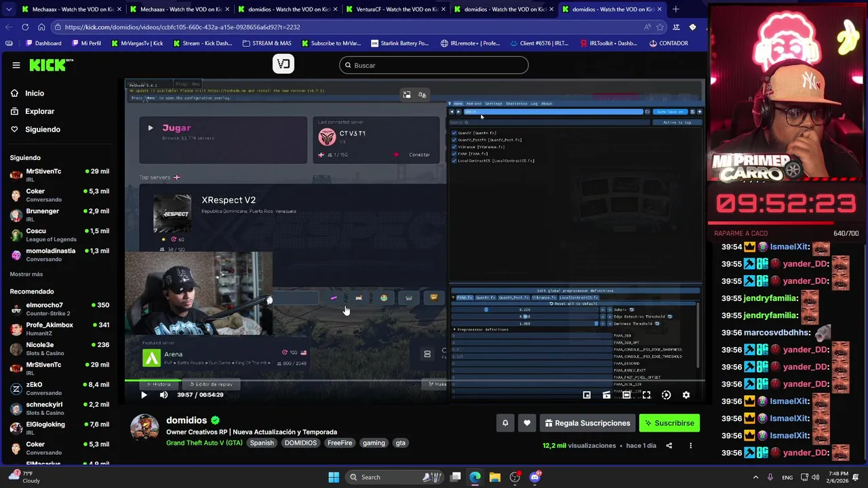Open Siguiendo in the sidebar

42,129
